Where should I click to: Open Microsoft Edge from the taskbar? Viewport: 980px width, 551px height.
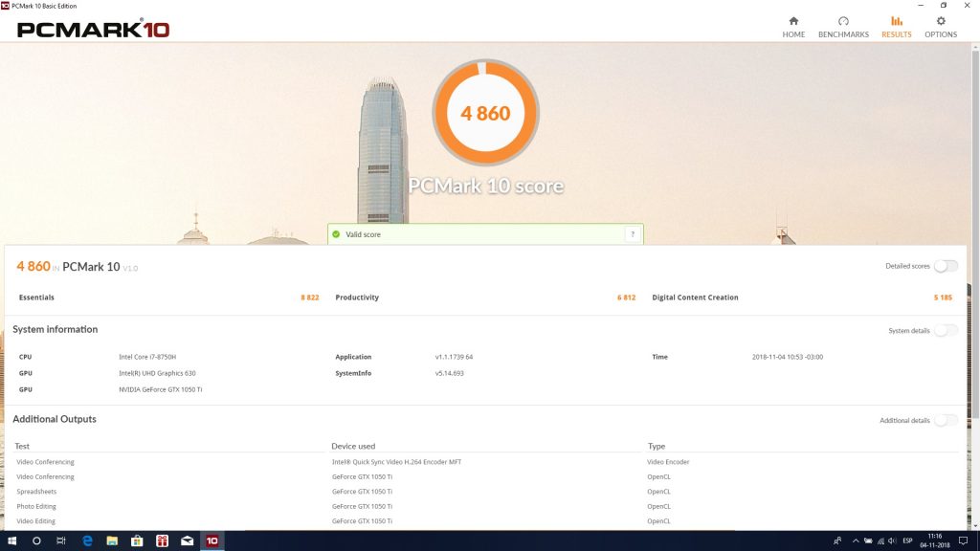pyautogui.click(x=87, y=540)
